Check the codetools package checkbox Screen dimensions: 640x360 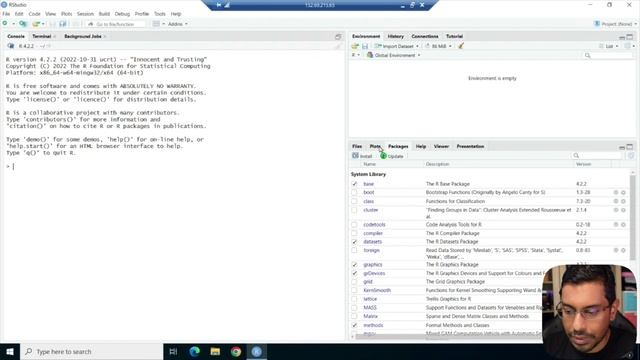coord(354,224)
